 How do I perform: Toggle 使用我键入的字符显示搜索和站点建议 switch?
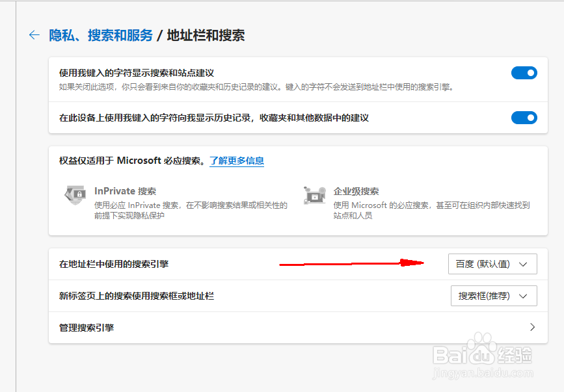coord(524,73)
